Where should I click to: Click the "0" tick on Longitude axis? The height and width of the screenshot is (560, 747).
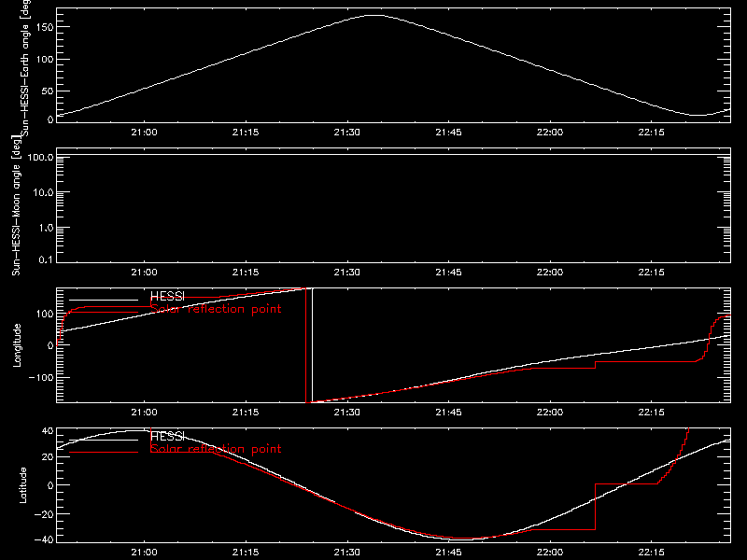[x=50, y=345]
